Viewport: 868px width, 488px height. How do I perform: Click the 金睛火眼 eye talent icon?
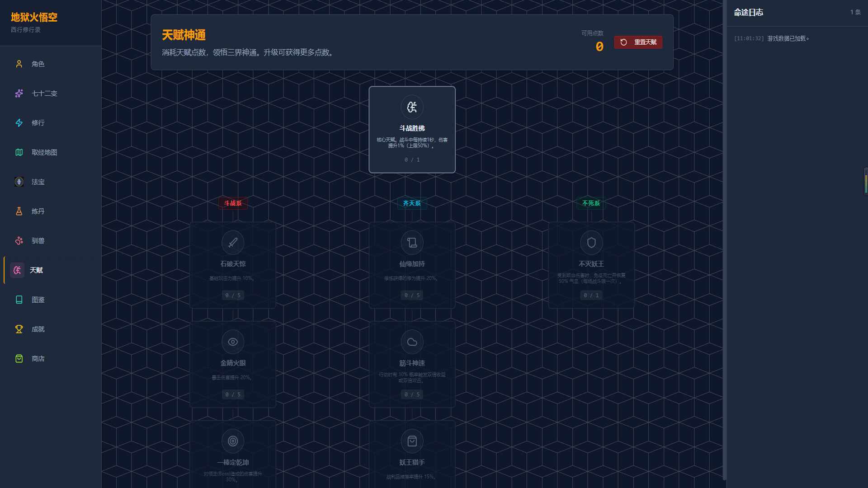point(232,342)
